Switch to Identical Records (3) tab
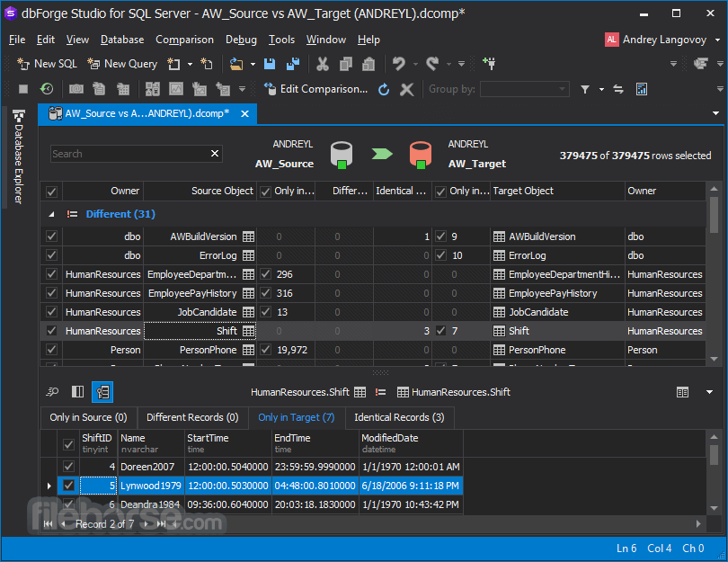Viewport: 728px width, 562px height. [x=399, y=417]
